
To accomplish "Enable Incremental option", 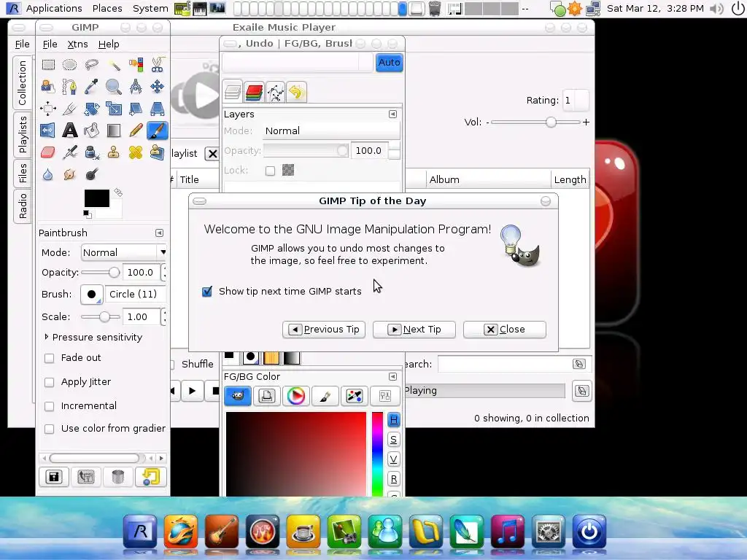I will coord(49,406).
